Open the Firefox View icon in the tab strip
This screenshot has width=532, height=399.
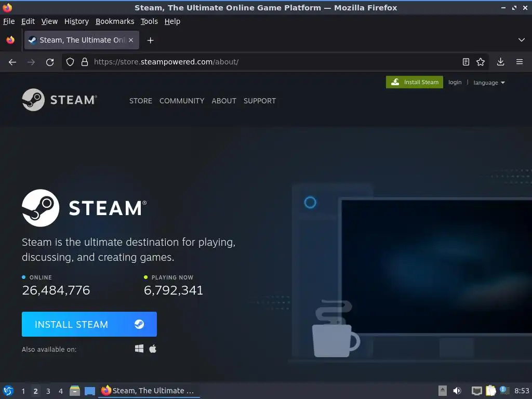10,40
